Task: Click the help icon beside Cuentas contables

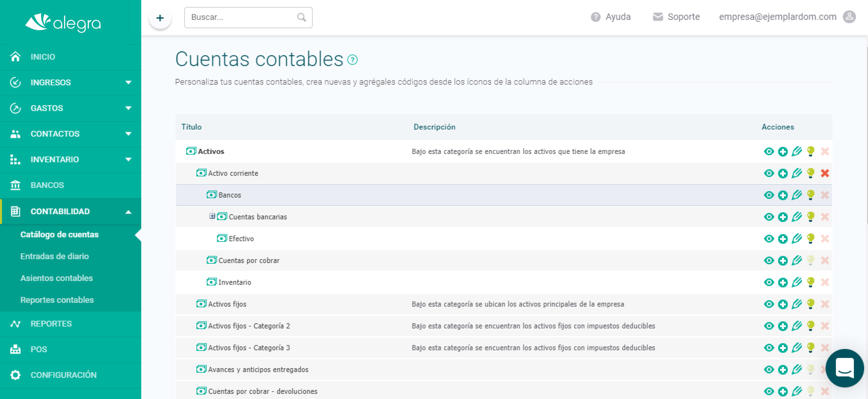Action: click(x=352, y=60)
